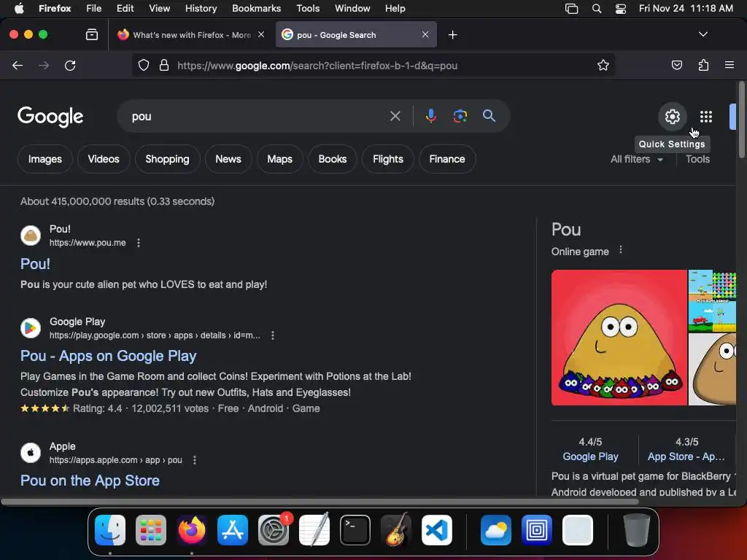Open Tools search options
747x560 pixels.
coord(697,159)
